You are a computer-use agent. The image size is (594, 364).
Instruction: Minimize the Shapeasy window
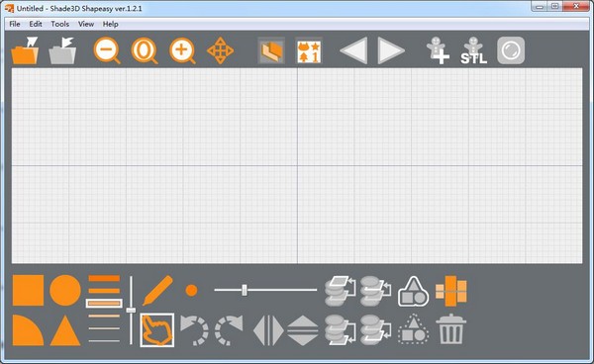tap(540, 6)
